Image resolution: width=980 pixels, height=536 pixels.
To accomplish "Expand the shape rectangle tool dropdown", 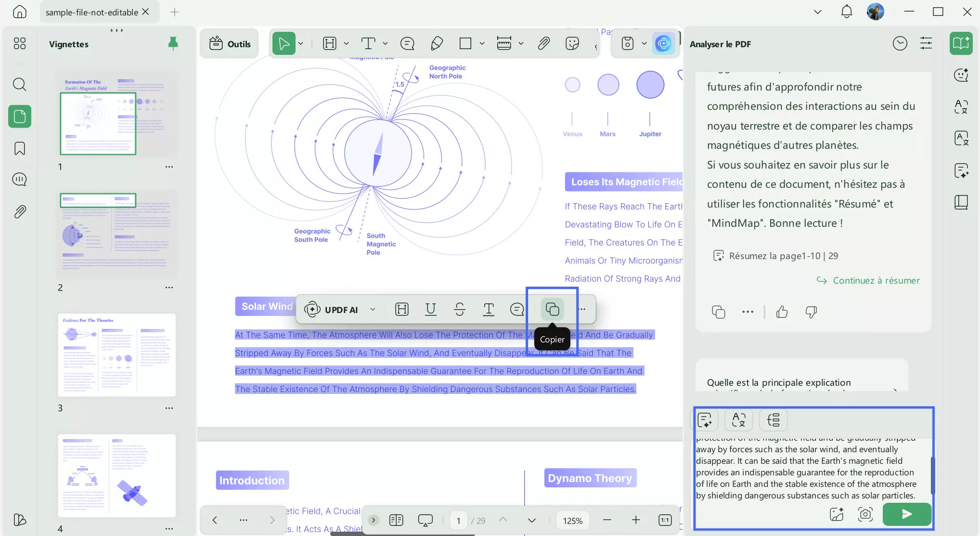I will (482, 44).
